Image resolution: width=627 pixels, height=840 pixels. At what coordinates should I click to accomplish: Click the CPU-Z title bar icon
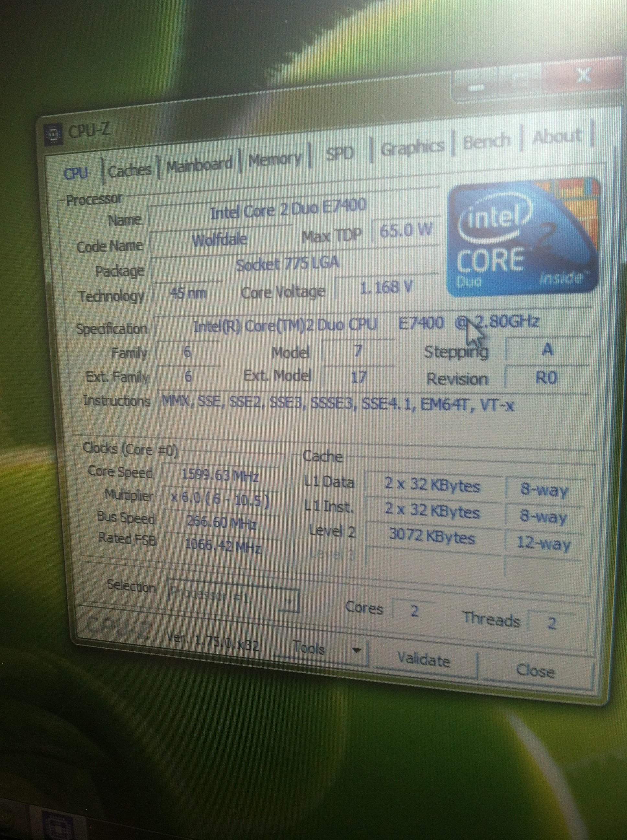click(53, 134)
